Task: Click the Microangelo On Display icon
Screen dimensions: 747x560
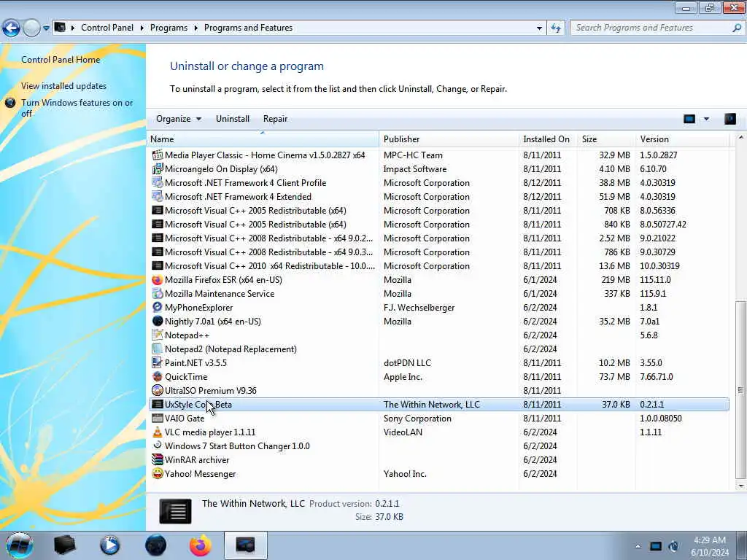Action: click(158, 169)
